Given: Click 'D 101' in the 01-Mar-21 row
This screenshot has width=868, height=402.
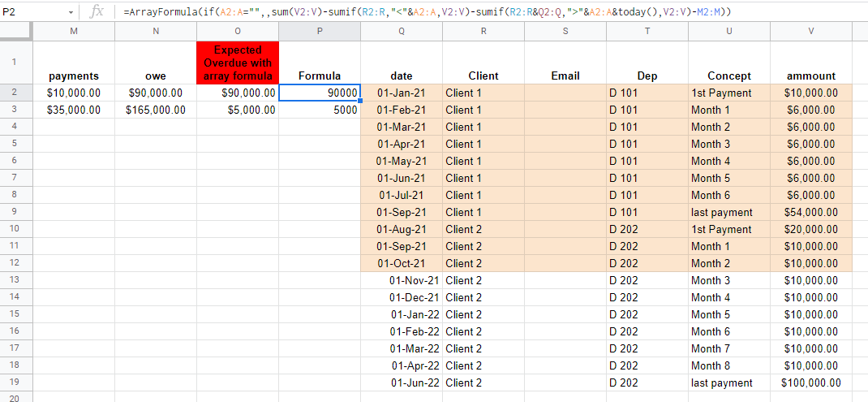Looking at the screenshot, I should (x=647, y=127).
